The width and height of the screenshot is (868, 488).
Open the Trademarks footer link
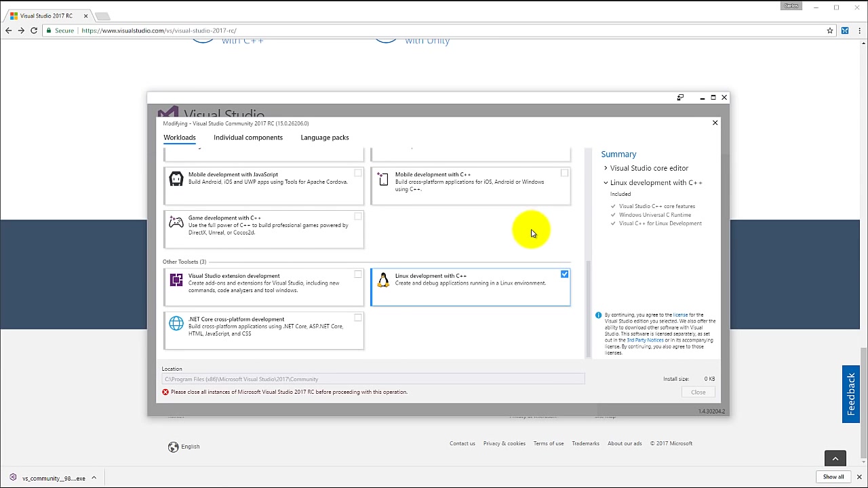[585, 444]
